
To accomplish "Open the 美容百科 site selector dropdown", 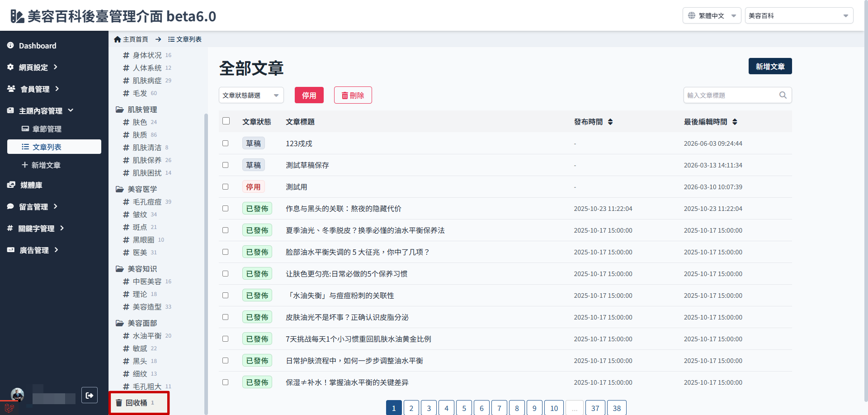I will click(799, 15).
